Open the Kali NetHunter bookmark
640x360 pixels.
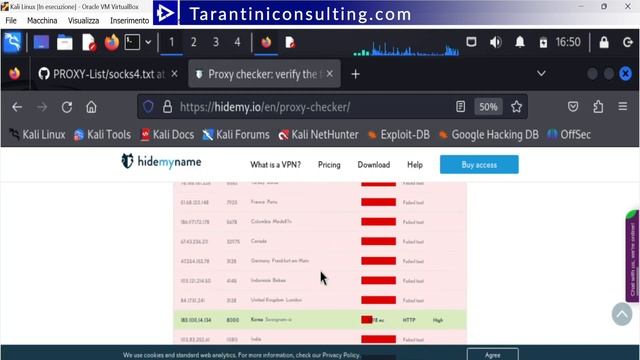click(318, 135)
